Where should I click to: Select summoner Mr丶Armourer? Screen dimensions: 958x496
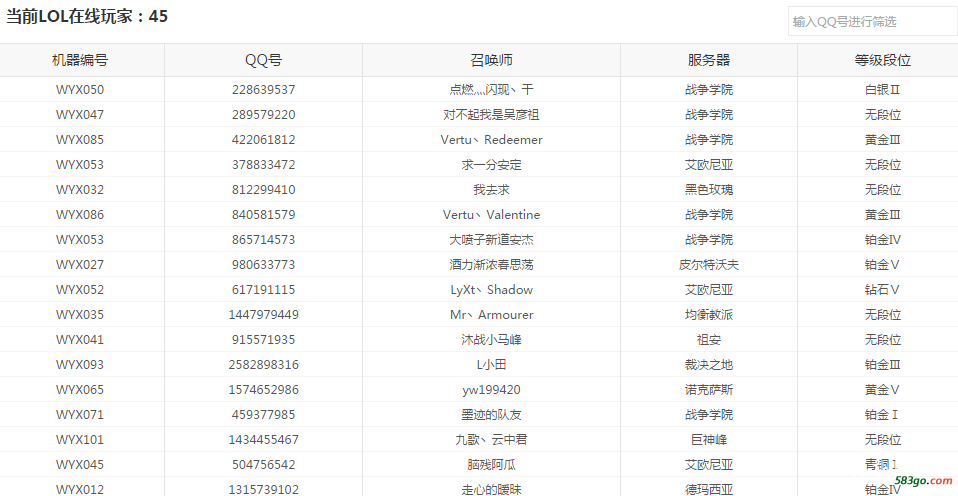click(491, 315)
